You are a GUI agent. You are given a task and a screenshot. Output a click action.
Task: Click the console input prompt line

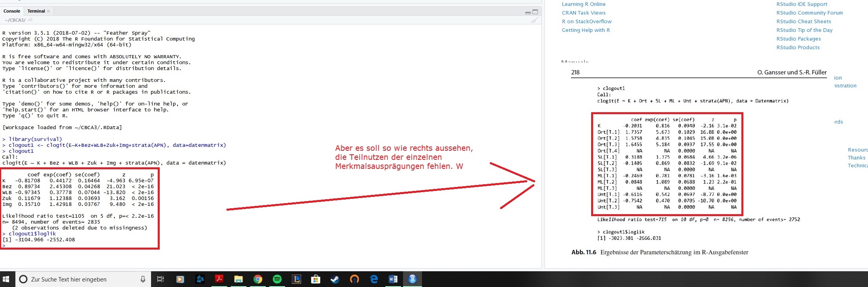point(79,246)
